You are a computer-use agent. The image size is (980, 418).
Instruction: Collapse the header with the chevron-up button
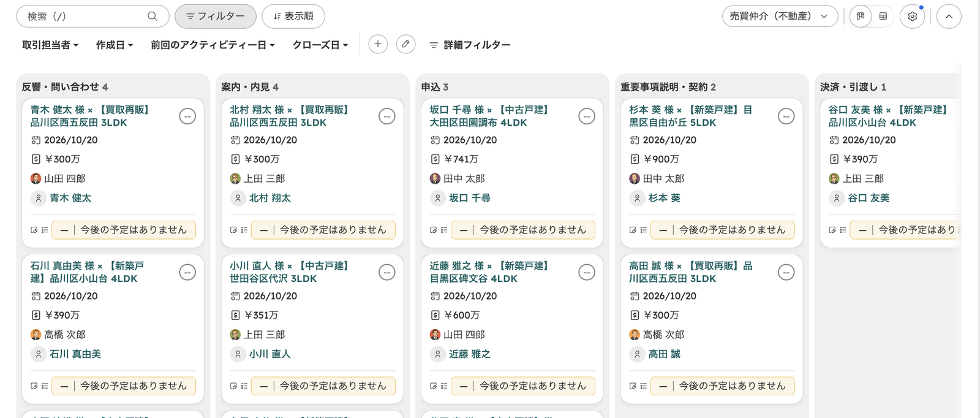point(949,17)
